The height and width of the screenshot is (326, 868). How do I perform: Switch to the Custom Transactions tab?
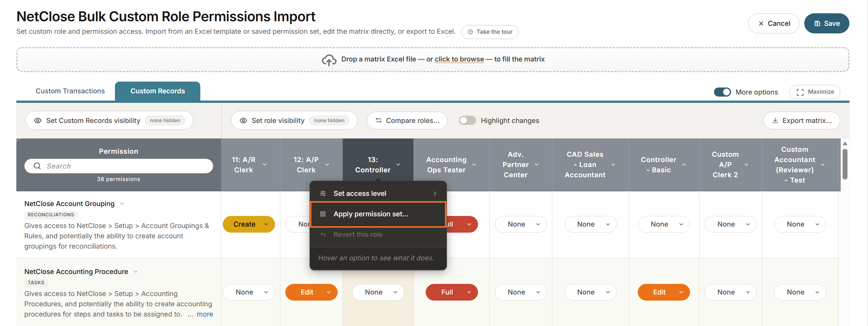[x=70, y=91]
